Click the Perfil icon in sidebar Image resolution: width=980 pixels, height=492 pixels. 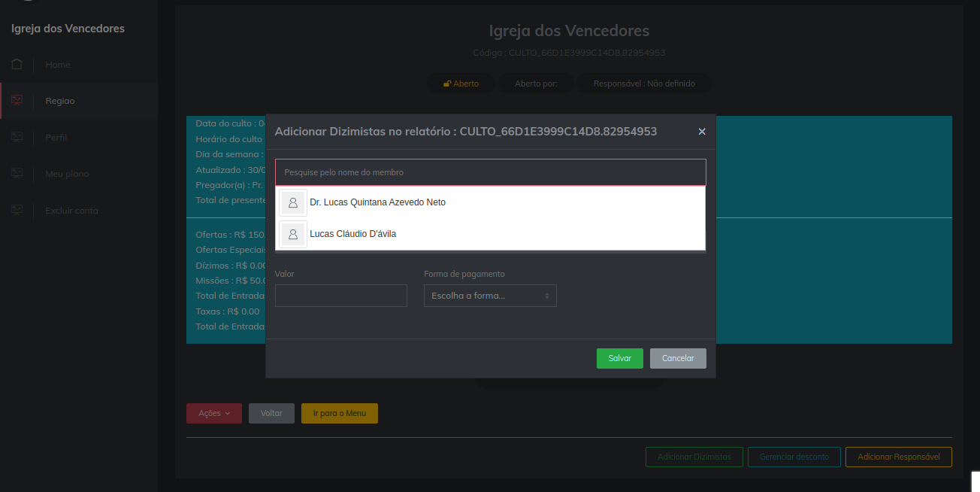[17, 137]
